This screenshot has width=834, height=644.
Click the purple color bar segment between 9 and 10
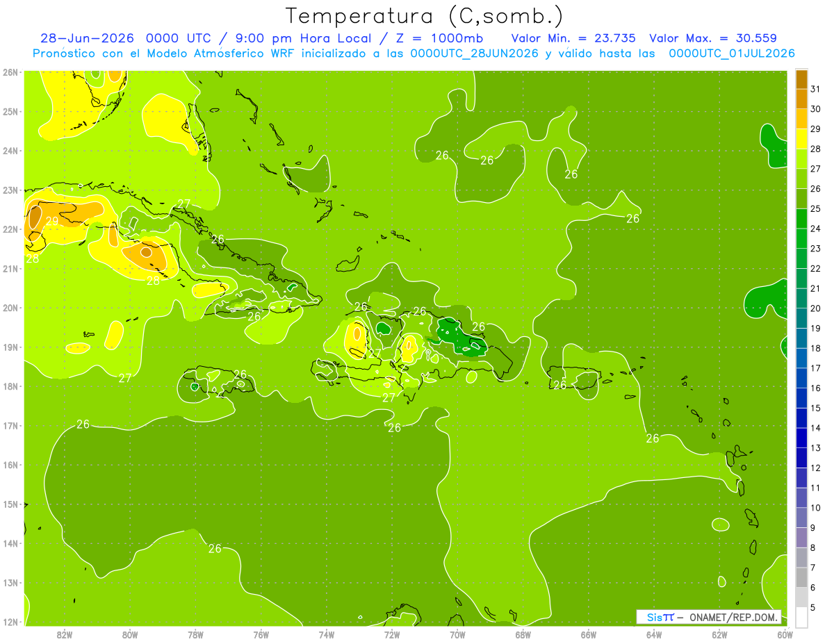(x=801, y=518)
